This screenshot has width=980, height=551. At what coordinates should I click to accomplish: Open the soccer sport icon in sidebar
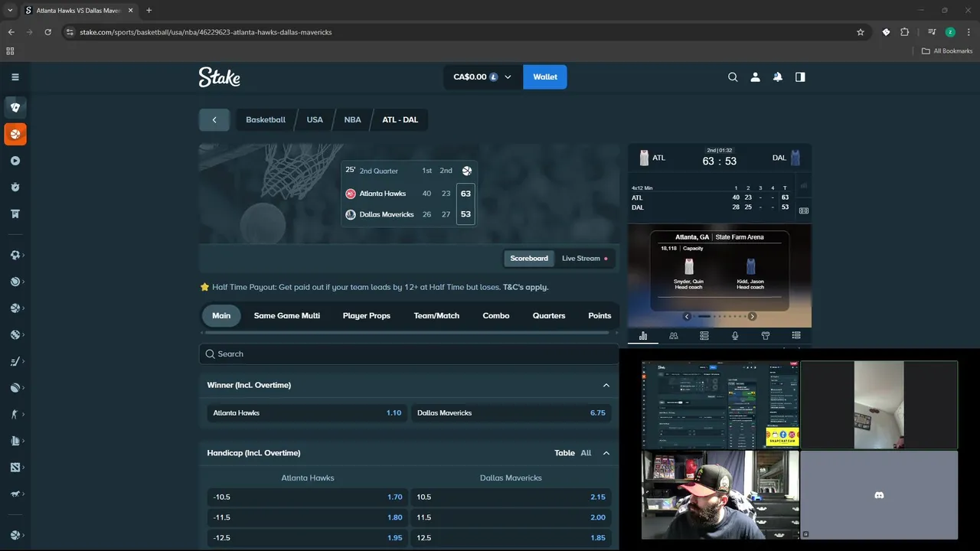pyautogui.click(x=15, y=255)
